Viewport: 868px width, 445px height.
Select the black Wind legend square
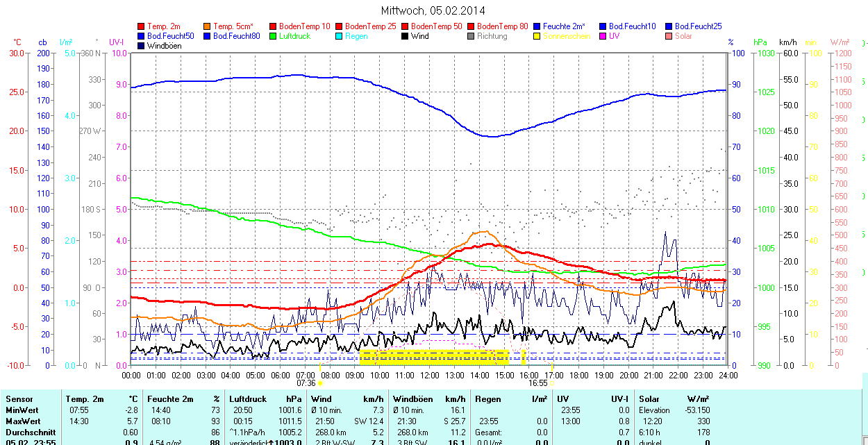tap(406, 36)
